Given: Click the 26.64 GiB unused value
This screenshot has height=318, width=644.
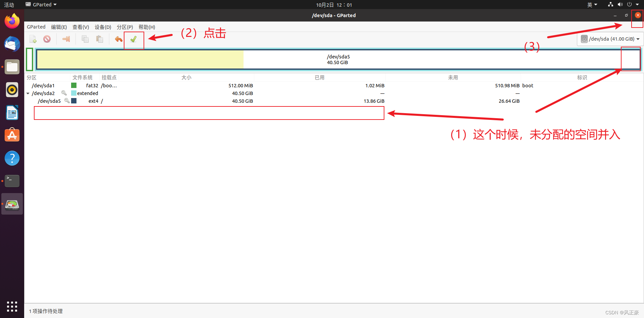Looking at the screenshot, I should (x=509, y=101).
